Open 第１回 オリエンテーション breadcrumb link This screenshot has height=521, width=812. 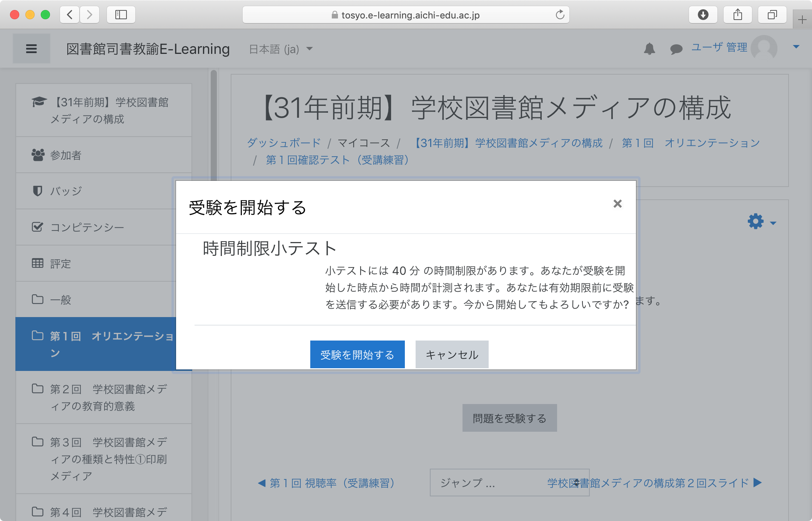691,143
